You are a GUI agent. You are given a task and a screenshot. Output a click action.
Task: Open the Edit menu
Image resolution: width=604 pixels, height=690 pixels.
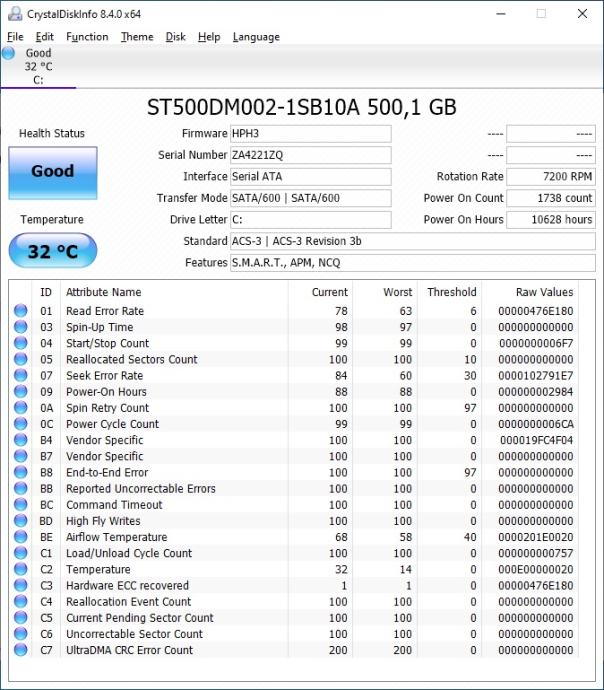click(44, 37)
